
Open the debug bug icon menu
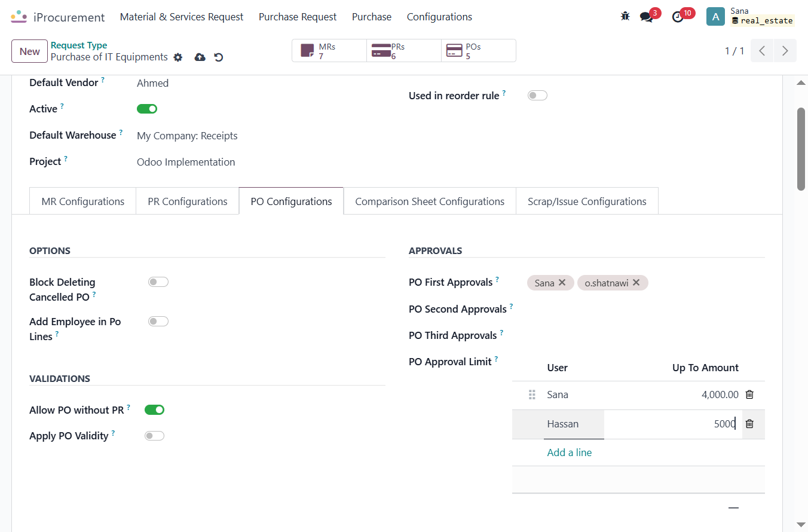pyautogui.click(x=625, y=17)
